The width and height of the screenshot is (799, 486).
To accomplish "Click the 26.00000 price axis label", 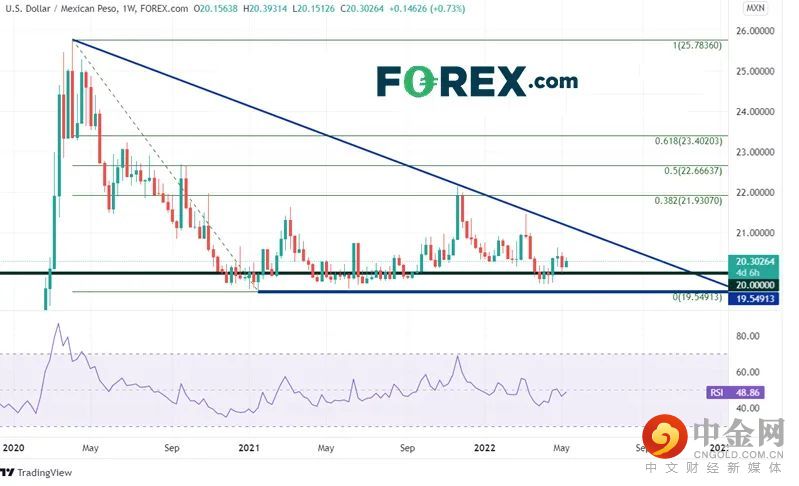I will click(x=755, y=31).
